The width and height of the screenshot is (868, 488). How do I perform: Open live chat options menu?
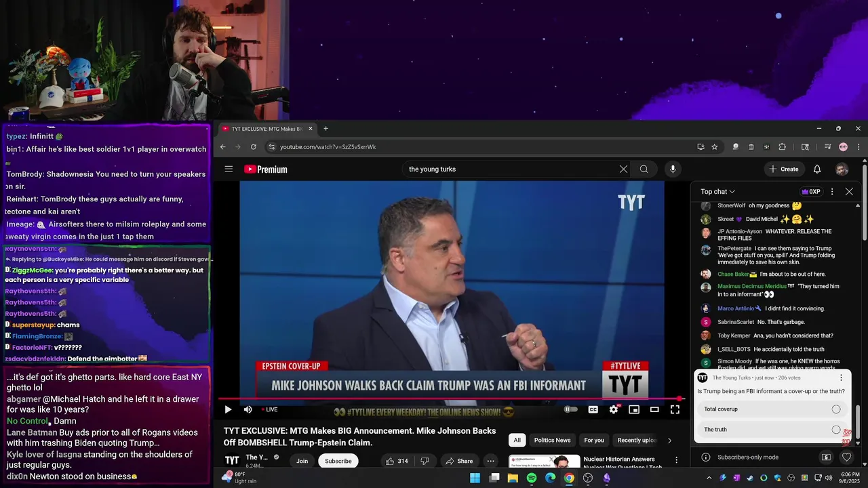tap(832, 192)
